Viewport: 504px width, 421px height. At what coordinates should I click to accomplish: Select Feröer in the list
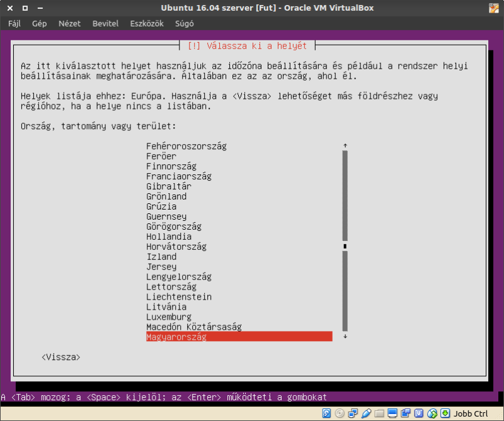point(161,156)
